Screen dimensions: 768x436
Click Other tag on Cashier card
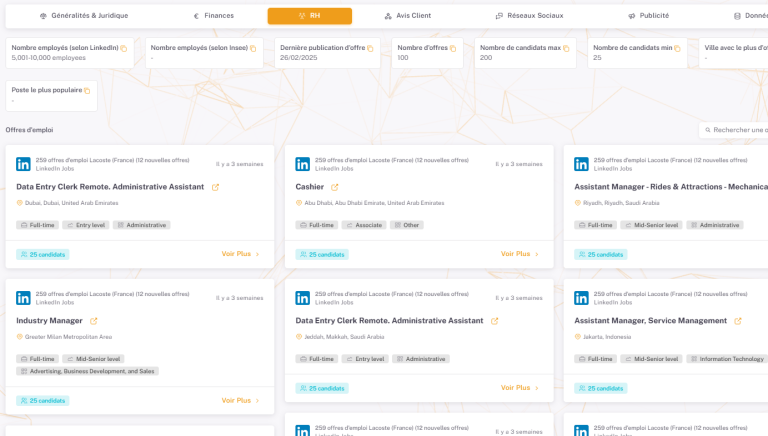[x=407, y=225]
